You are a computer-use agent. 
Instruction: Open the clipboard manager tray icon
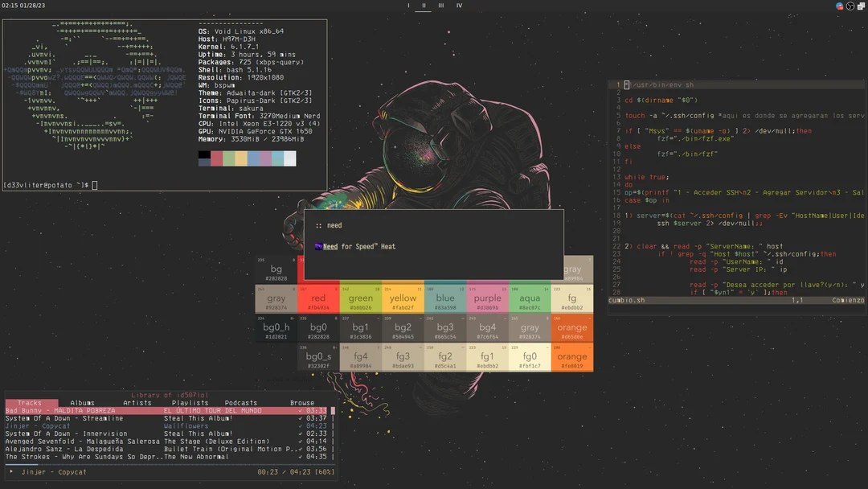861,6
